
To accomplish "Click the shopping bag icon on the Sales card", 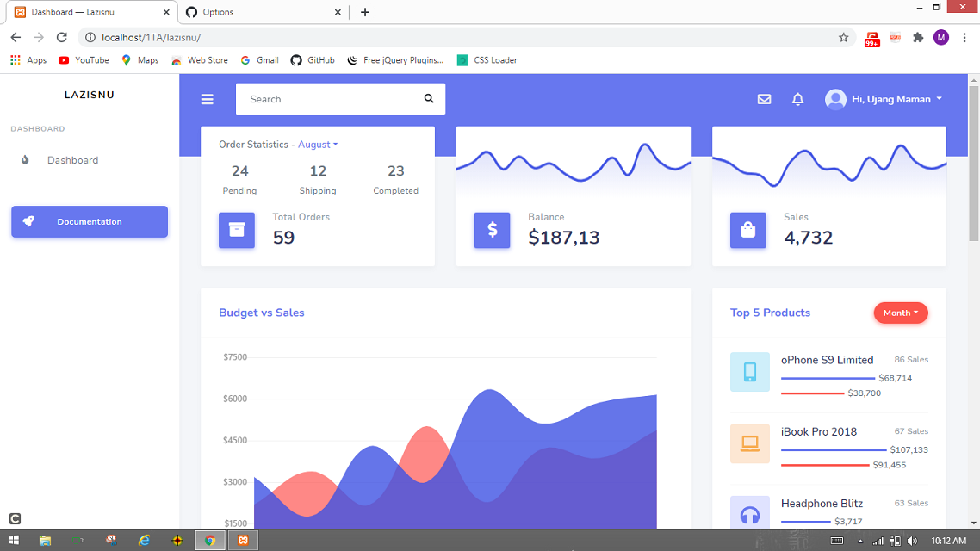I will (747, 230).
